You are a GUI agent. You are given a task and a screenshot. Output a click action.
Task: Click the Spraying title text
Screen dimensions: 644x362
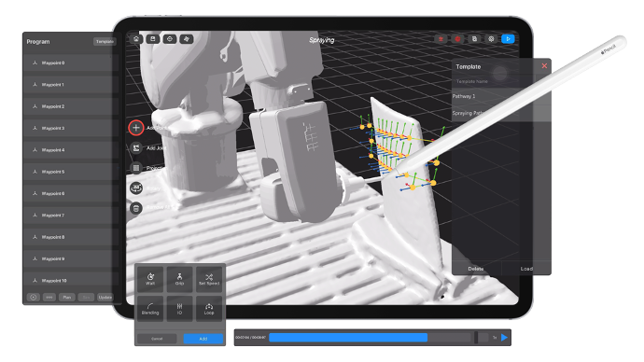[322, 40]
